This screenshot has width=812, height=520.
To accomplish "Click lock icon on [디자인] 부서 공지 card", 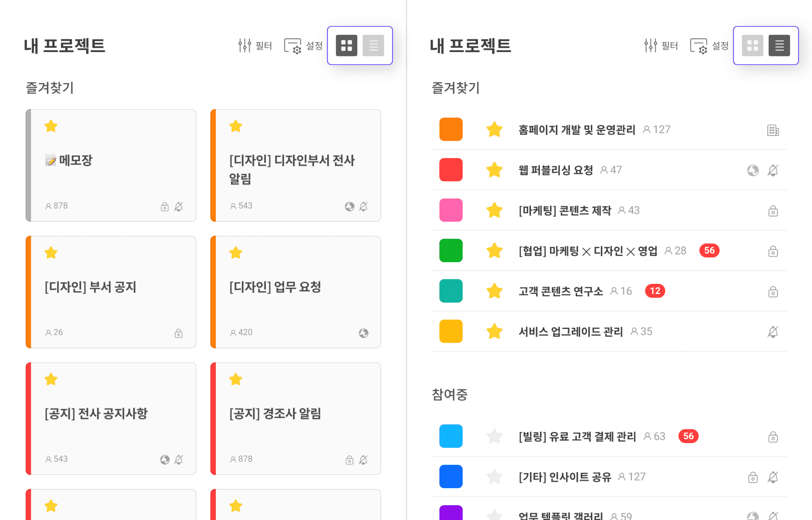I will (x=179, y=333).
